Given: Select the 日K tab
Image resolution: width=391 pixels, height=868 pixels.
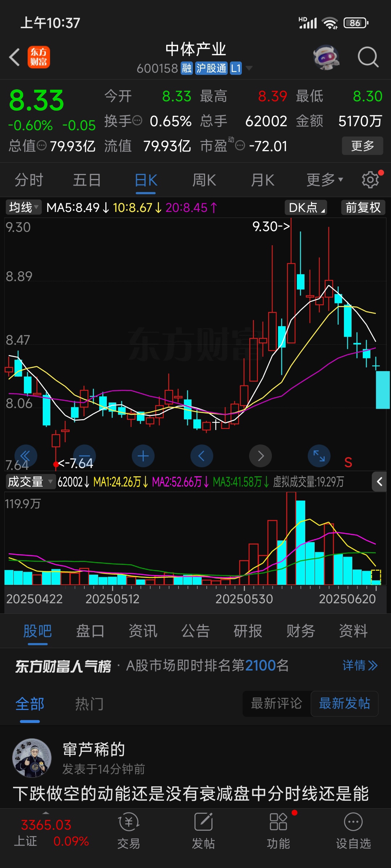Looking at the screenshot, I should click(x=146, y=180).
